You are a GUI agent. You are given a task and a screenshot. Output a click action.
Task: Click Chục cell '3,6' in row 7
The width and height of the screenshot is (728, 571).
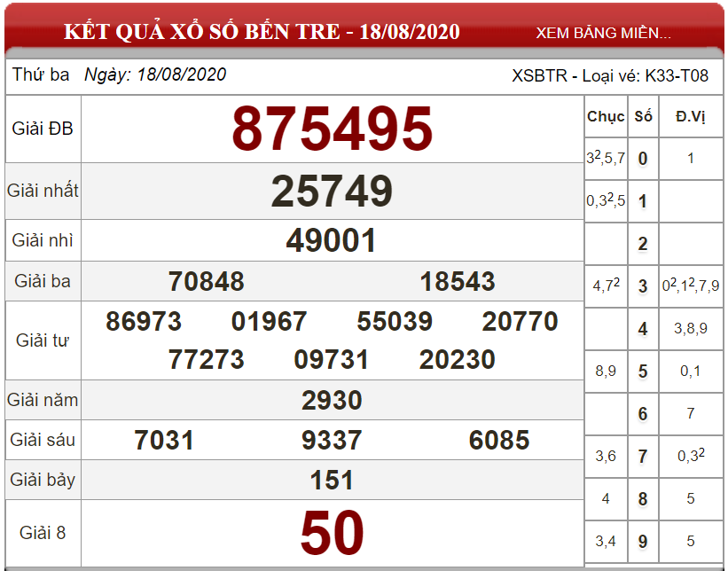coord(606,457)
